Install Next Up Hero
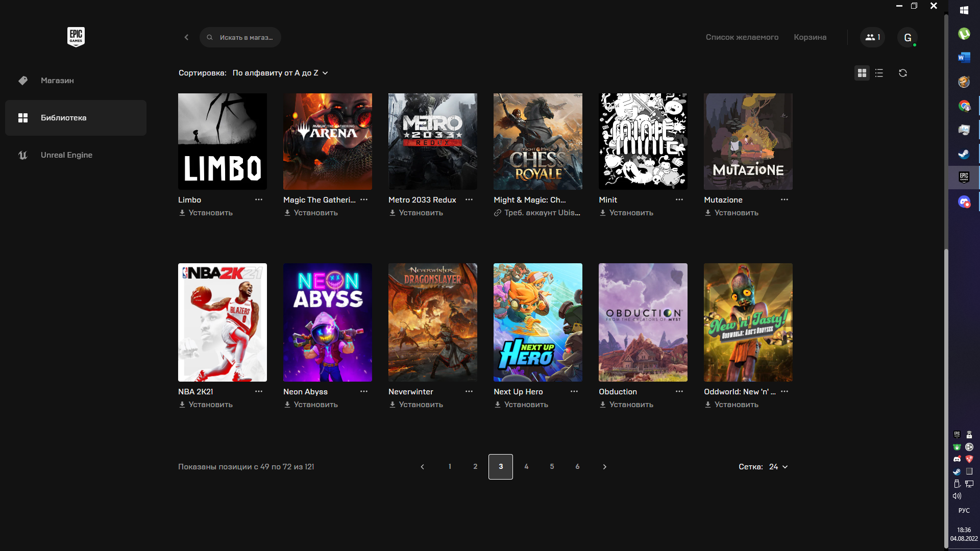Screen dimensions: 980x551 coord(521,405)
